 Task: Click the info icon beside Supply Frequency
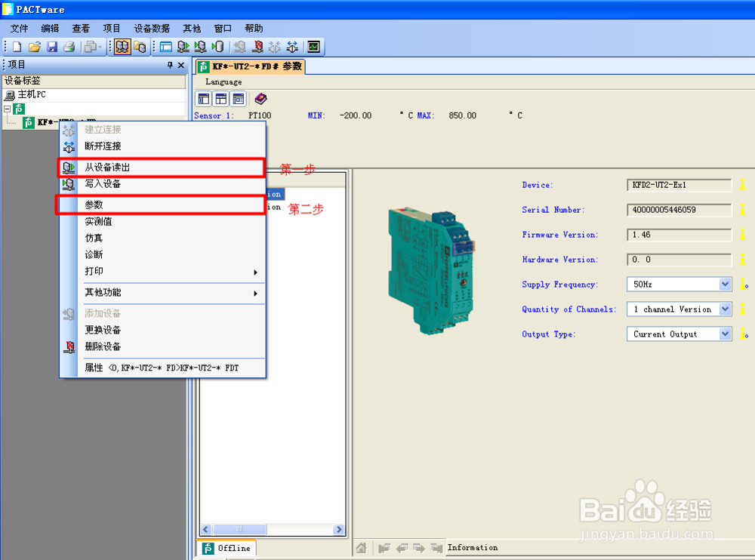(x=744, y=284)
